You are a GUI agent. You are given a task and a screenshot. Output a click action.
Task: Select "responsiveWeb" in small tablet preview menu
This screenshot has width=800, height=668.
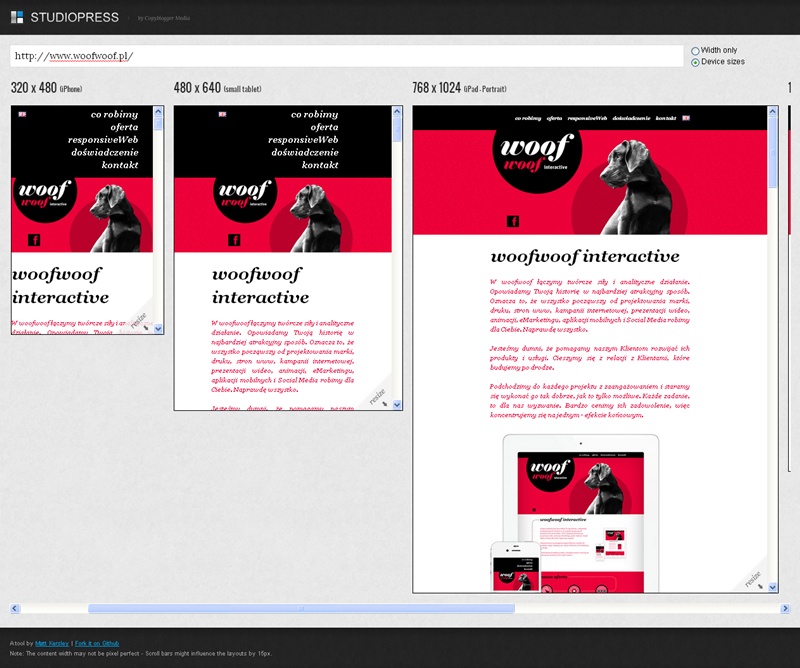click(x=303, y=140)
